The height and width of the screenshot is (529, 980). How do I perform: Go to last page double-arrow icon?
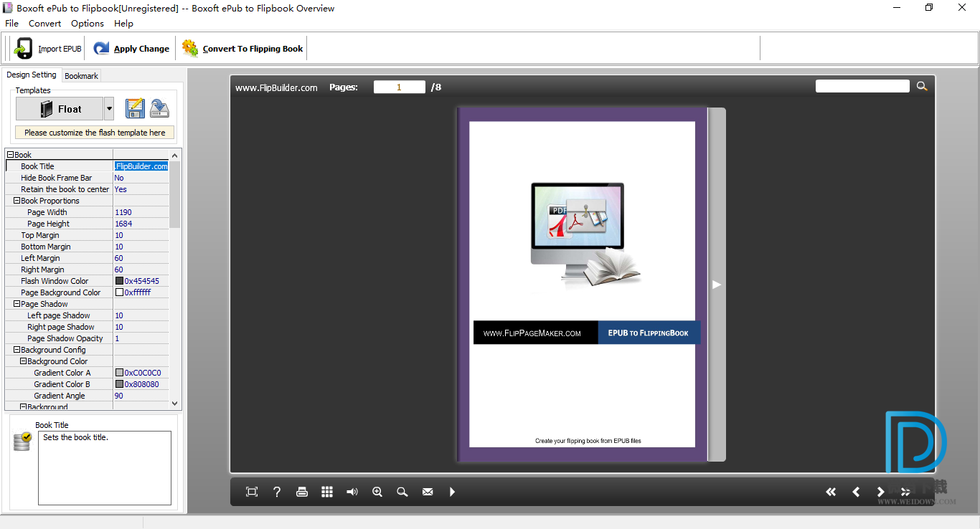pos(905,492)
